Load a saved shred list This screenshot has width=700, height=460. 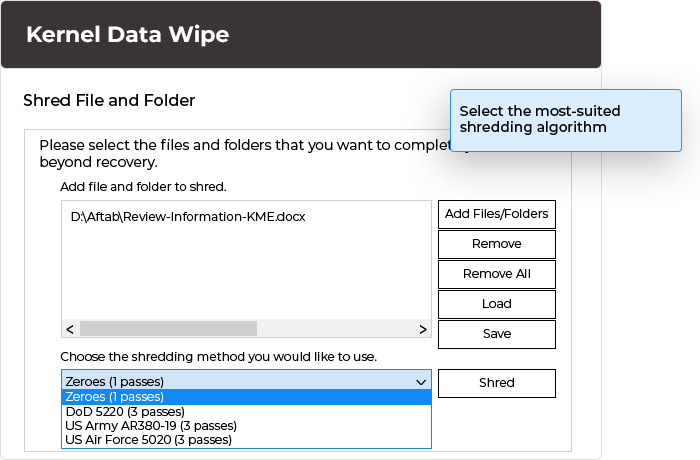[497, 304]
